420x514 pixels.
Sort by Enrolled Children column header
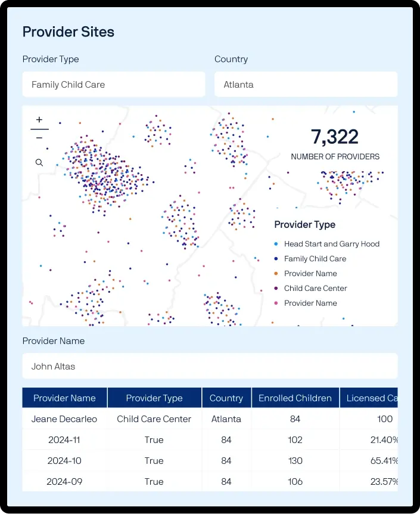(295, 398)
